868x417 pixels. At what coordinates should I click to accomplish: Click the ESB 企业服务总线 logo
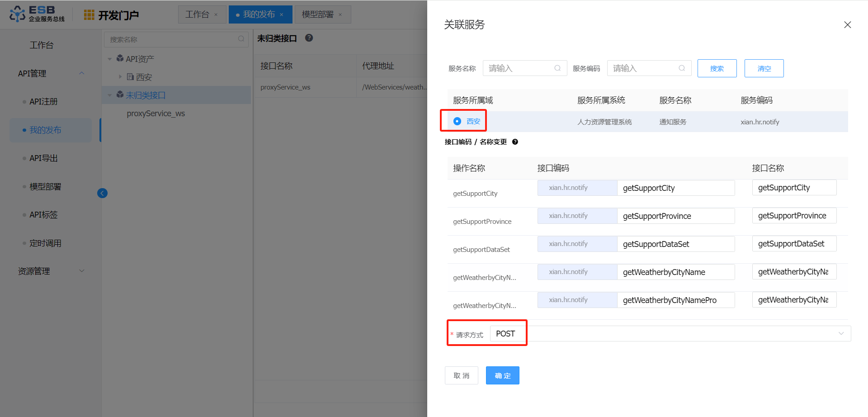[x=37, y=14]
